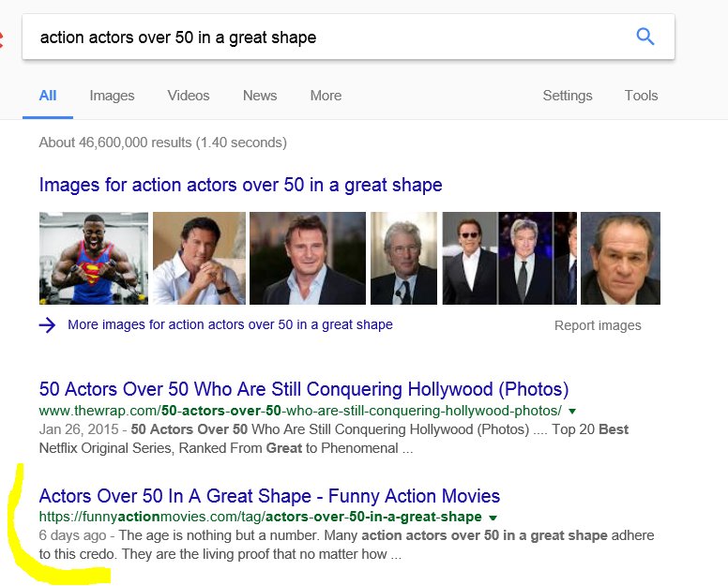
Task: Open thumbnail of gray-haired man with glasses
Action: click(403, 258)
